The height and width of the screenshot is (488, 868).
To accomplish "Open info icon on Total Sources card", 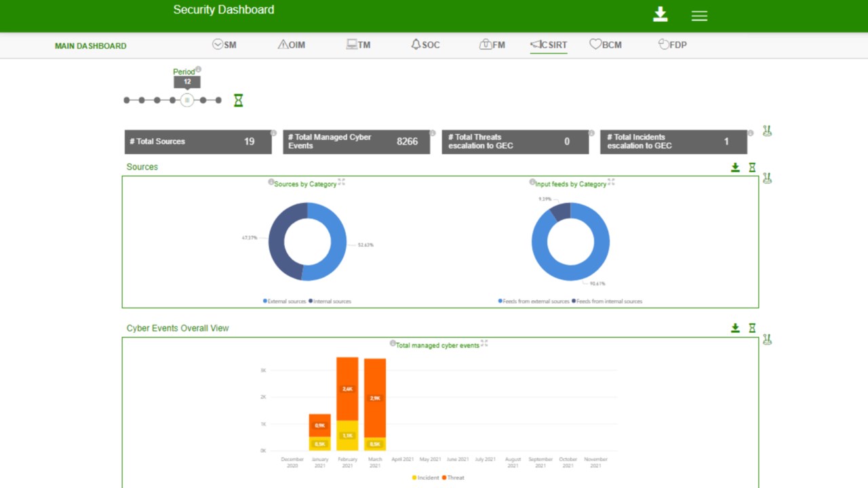I will click(273, 133).
